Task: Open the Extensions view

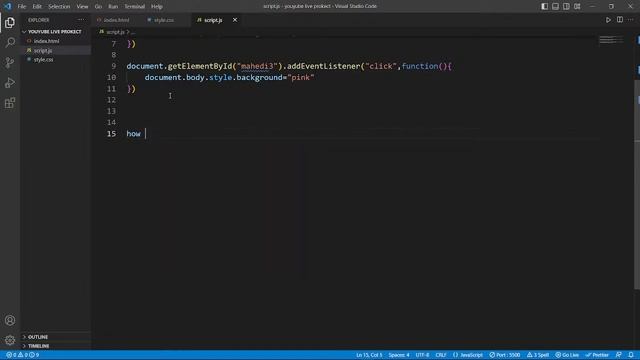Action: point(10,102)
